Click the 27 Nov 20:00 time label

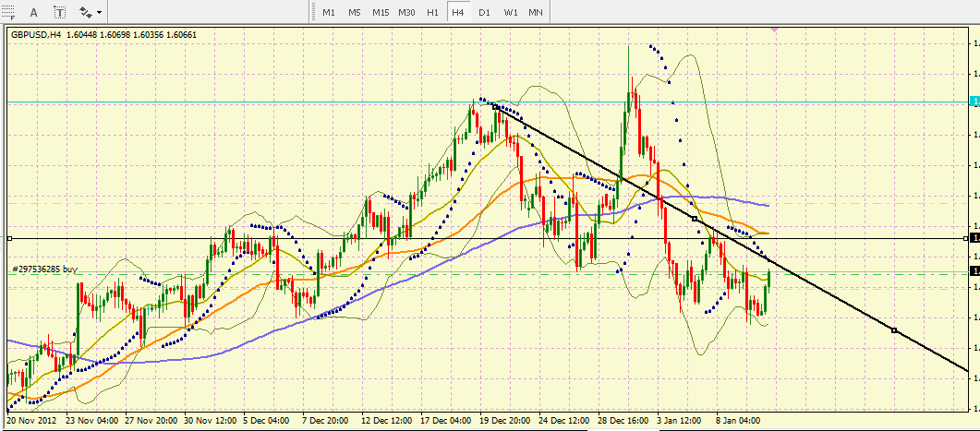point(151,420)
